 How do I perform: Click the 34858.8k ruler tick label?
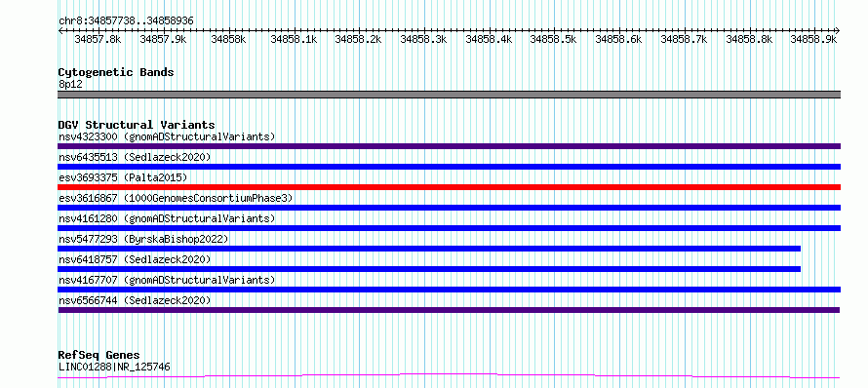[749, 39]
